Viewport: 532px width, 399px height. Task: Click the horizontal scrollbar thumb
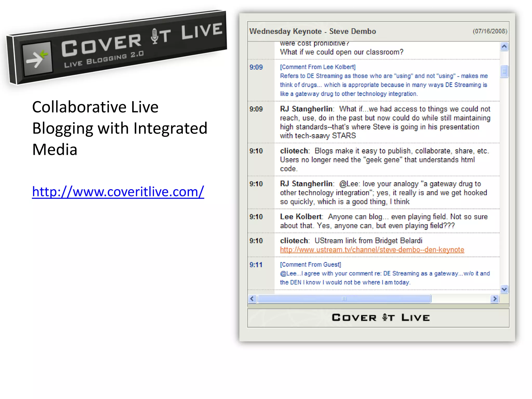344,299
